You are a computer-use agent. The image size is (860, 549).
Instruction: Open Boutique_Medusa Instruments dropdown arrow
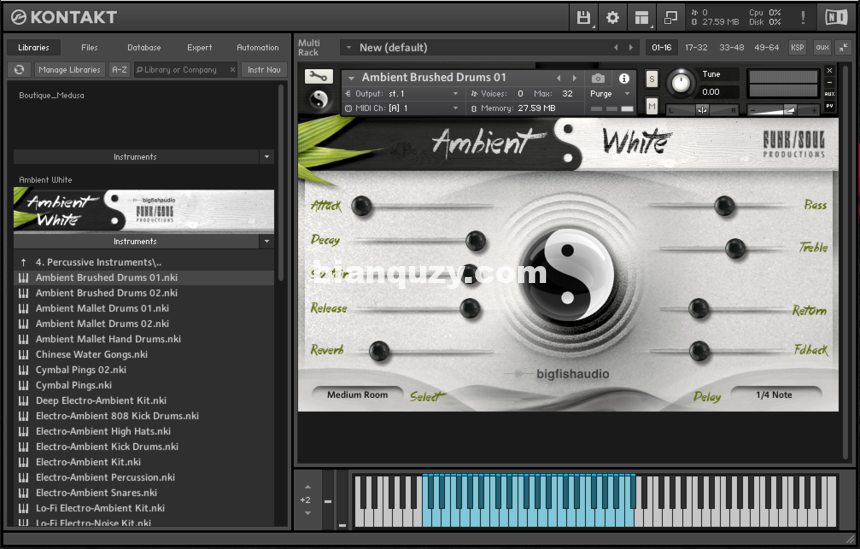tap(267, 157)
